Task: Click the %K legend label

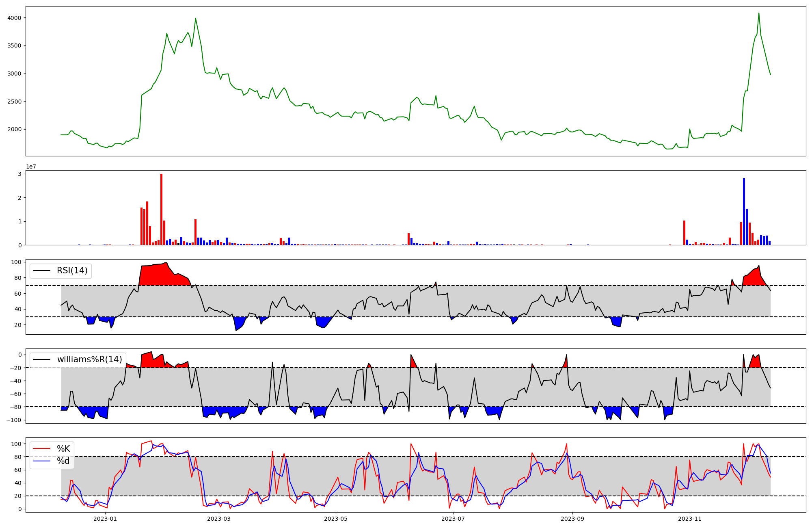Action: click(x=63, y=449)
